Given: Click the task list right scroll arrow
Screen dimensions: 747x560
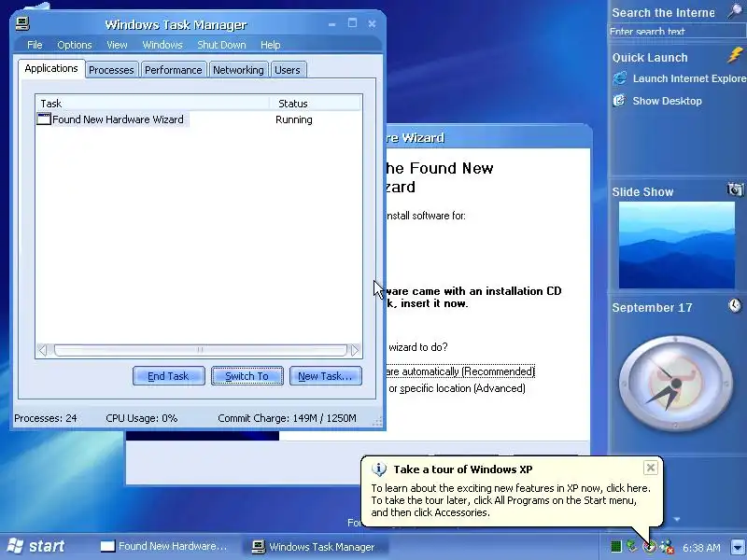Looking at the screenshot, I should point(355,351).
